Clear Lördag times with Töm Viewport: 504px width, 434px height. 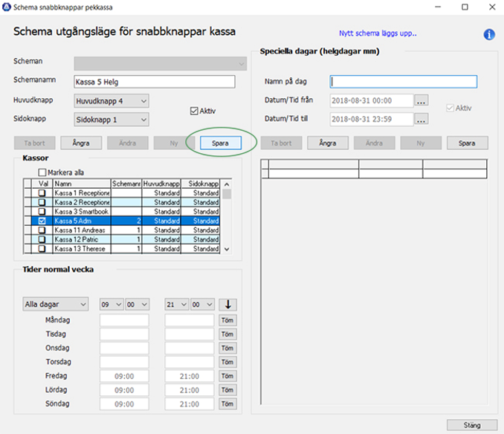[227, 390]
